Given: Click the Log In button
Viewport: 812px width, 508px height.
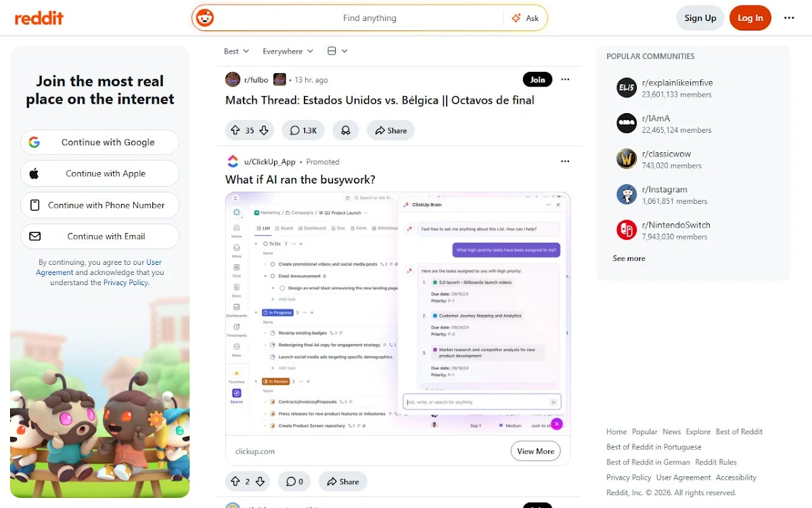Looking at the screenshot, I should point(750,18).
